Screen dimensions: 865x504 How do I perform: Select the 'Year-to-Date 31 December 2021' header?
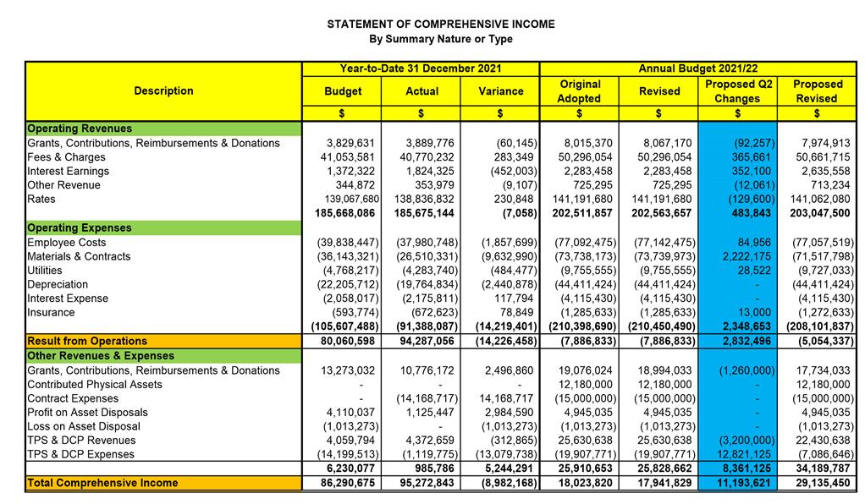(421, 68)
